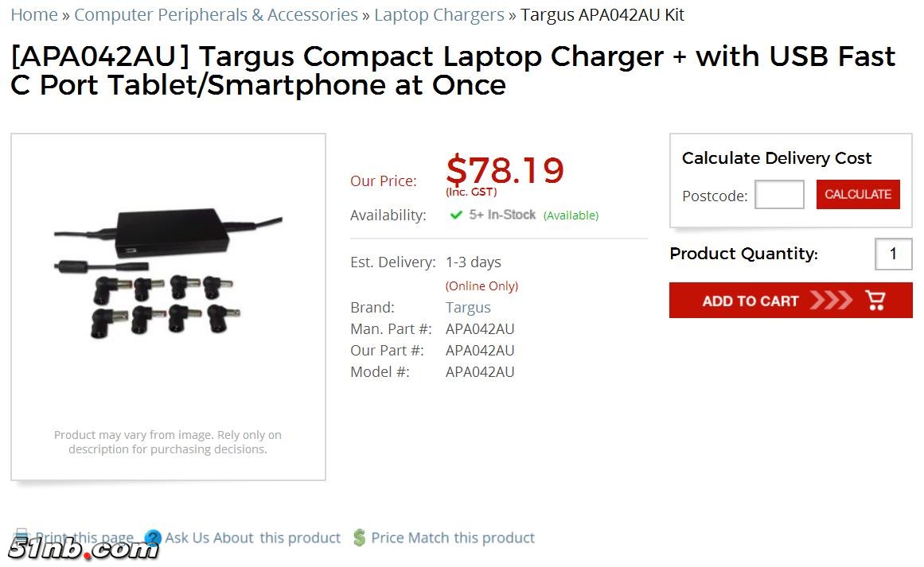The width and height of the screenshot is (924, 567).
Task: Click the Product Quantity box
Action: click(x=893, y=254)
